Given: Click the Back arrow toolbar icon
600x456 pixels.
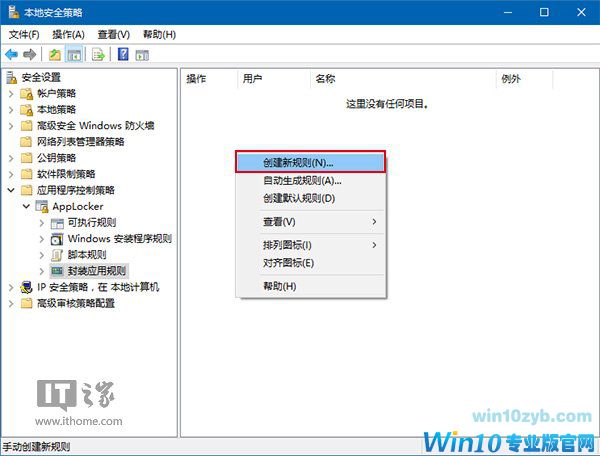Looking at the screenshot, I should point(11,55).
